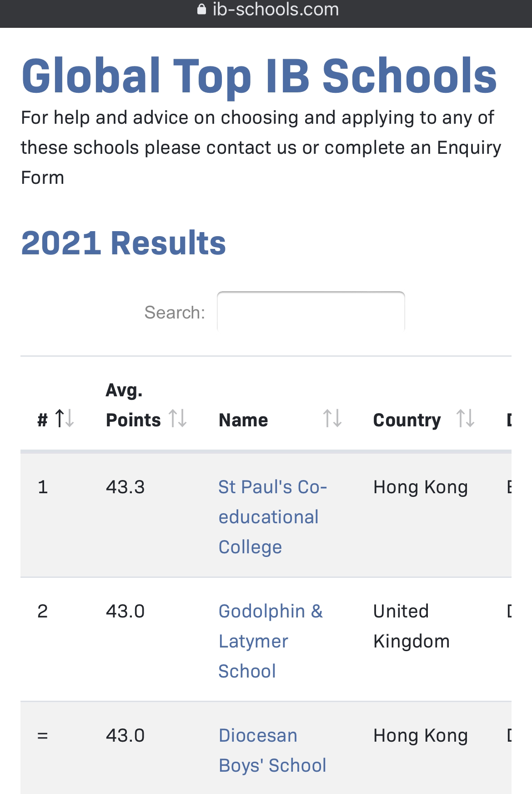
Task: Open Diocesan Boys' School link
Action: click(x=272, y=750)
